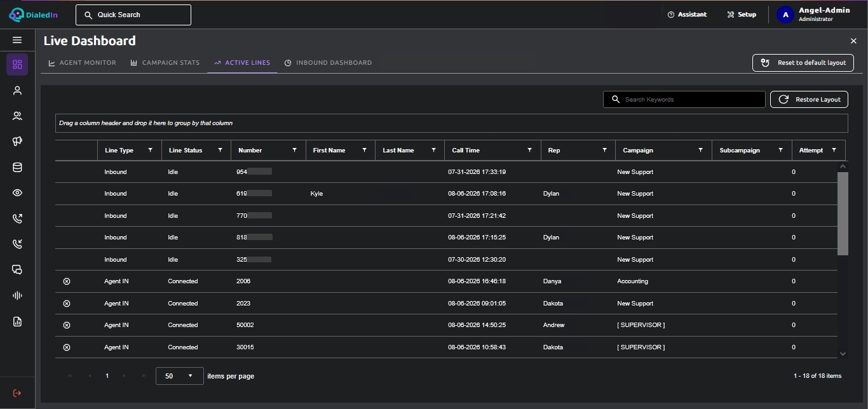Screen dimensions: 868x409
Task: Click the number 50002 cell
Action: coord(245,325)
